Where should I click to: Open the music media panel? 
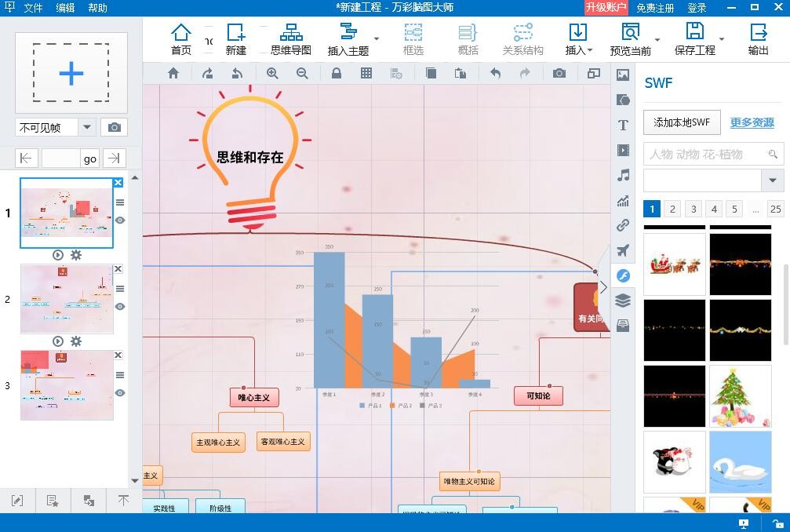[x=623, y=173]
